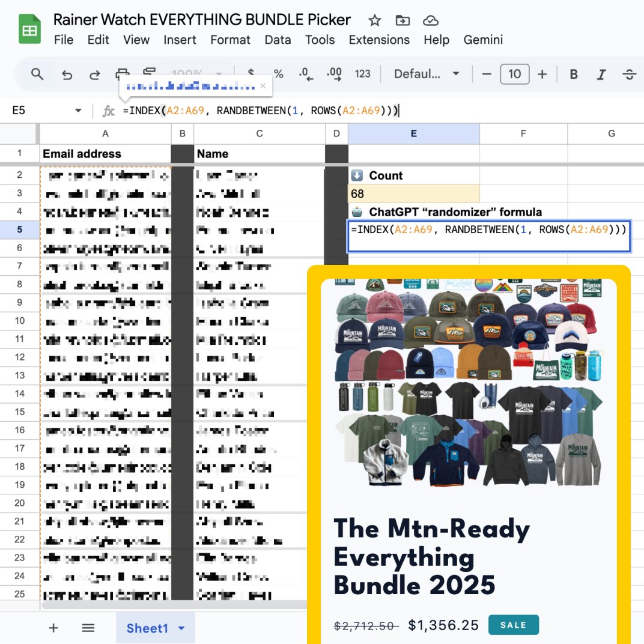The height and width of the screenshot is (644, 644).
Task: Open the Sheet1 tab dropdown arrow
Action: pos(181,628)
